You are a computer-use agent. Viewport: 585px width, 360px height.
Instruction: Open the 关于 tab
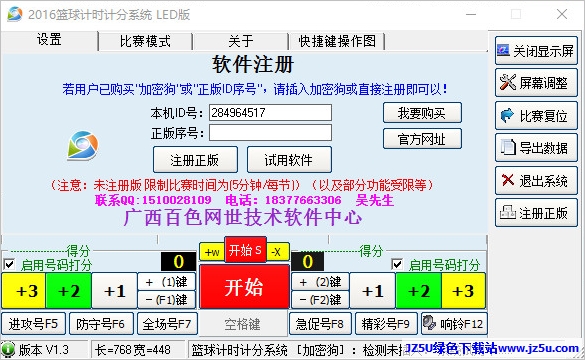(241, 41)
